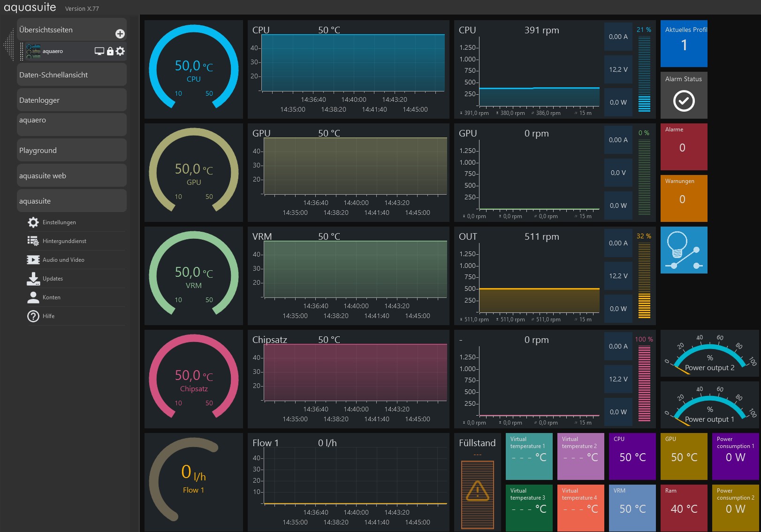
Task: Click the Power output 2 gauge
Action: coord(709,354)
